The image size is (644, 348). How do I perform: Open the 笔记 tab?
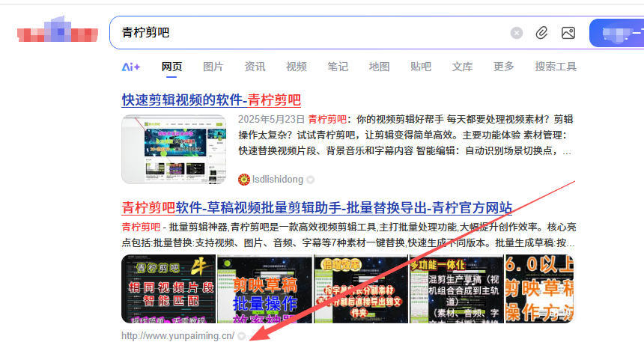point(338,67)
